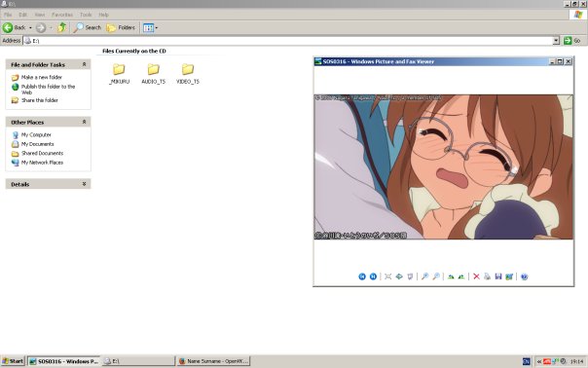Image resolution: width=588 pixels, height=368 pixels.
Task: Click the Back button in Explorer
Action: click(x=14, y=27)
